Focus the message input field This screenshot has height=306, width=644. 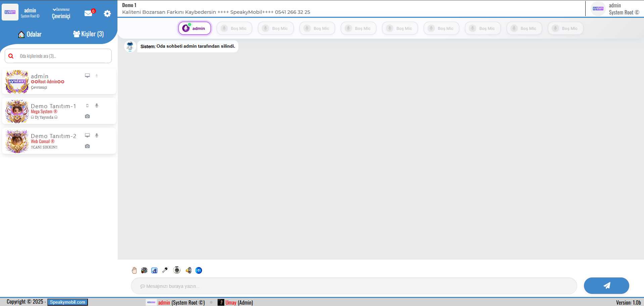tap(354, 286)
